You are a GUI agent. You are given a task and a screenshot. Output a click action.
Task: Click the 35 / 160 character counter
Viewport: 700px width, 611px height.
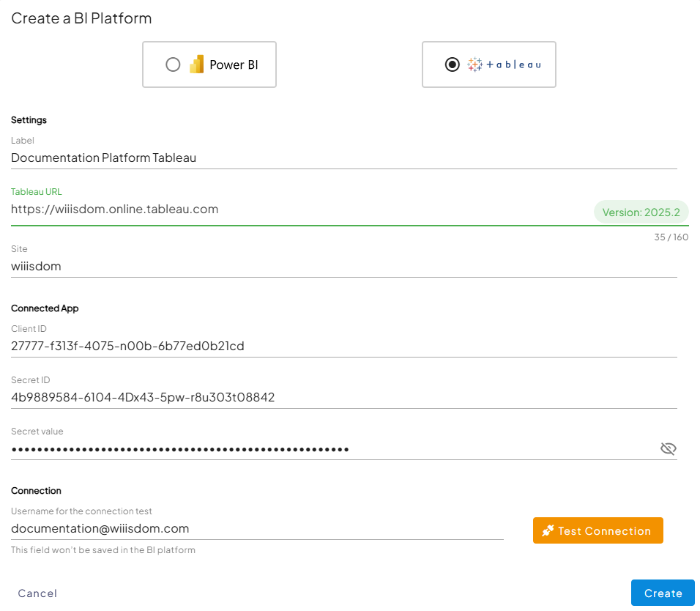point(671,237)
